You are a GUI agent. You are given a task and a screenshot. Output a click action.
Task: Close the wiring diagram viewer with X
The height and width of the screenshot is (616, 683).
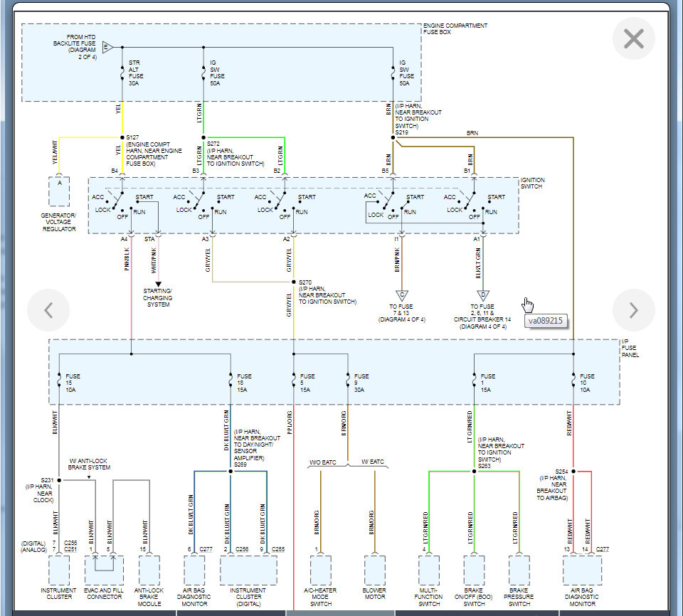pos(634,39)
